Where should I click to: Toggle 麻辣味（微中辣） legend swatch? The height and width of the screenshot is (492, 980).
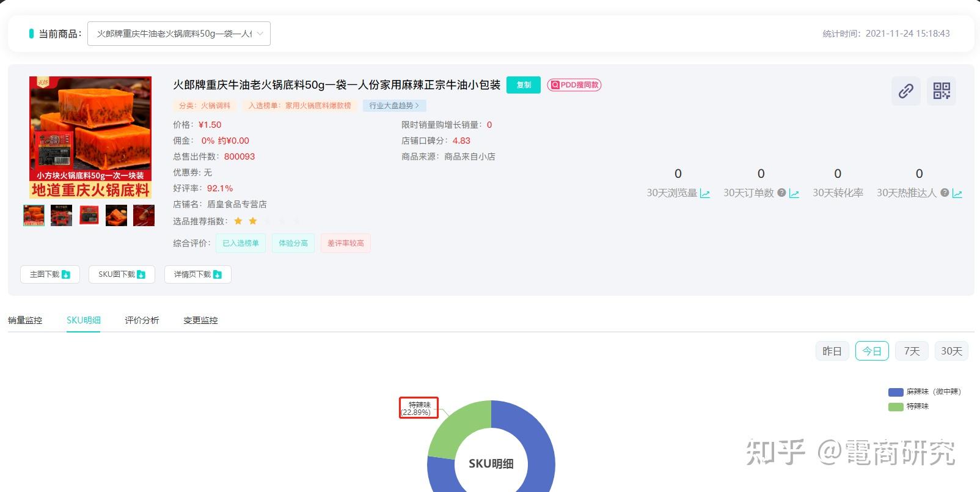point(896,392)
